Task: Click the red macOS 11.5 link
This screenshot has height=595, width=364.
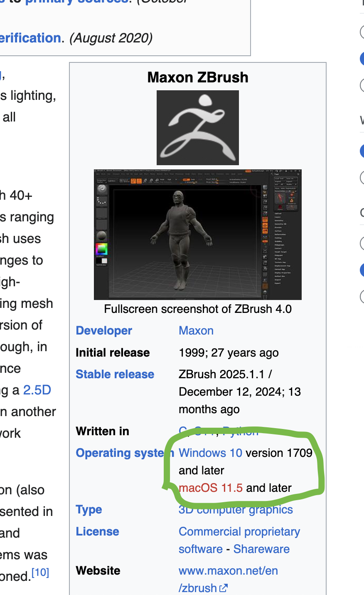Action: (211, 488)
